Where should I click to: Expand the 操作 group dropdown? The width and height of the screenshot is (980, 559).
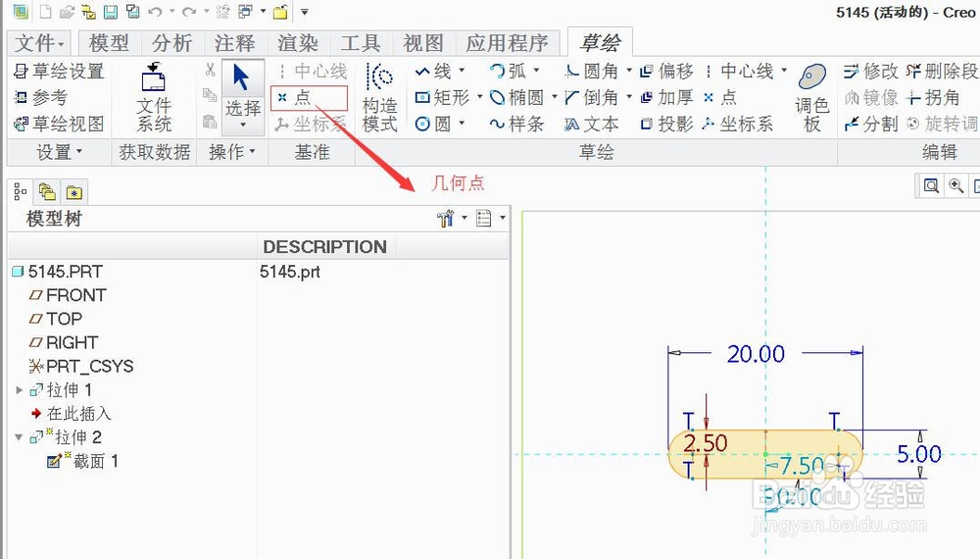(232, 152)
